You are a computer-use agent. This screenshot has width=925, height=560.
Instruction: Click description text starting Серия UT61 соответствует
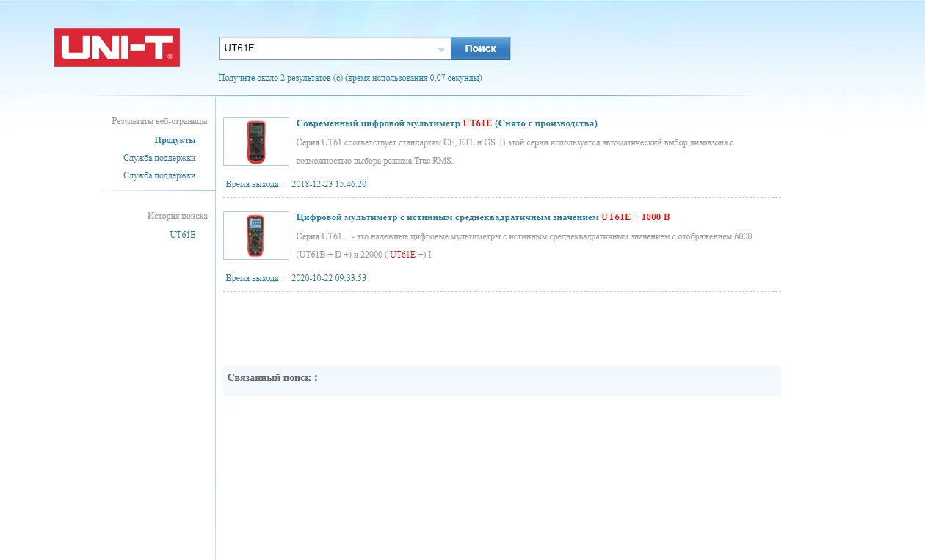[x=515, y=151]
